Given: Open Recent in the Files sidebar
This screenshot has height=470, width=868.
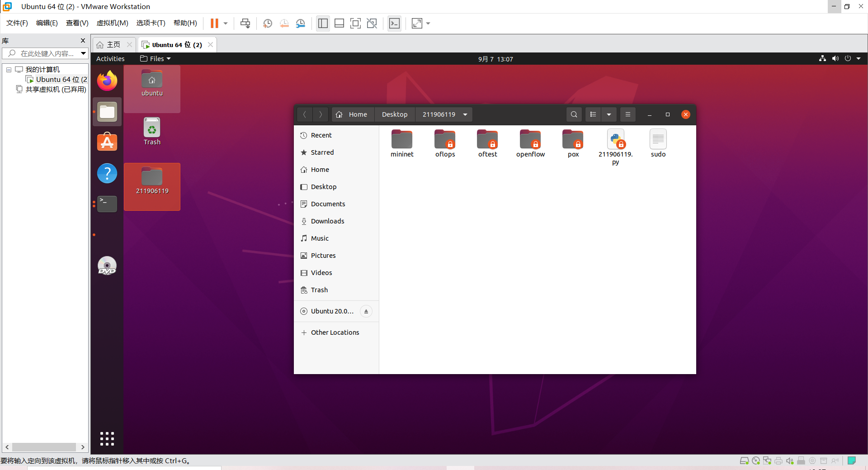Looking at the screenshot, I should [x=336, y=135].
